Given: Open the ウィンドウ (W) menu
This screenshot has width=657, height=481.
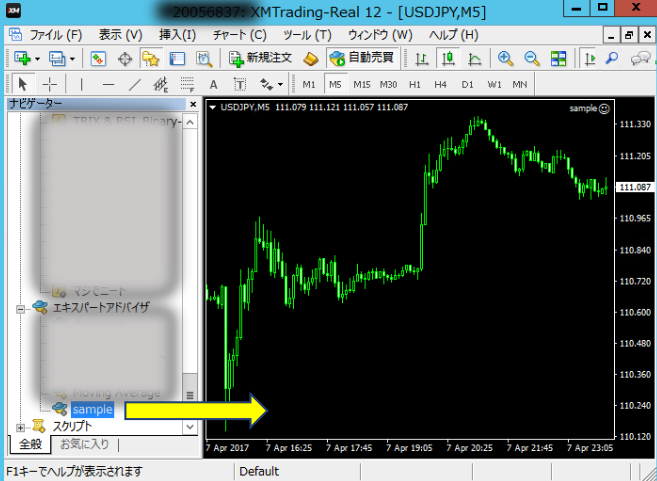Looking at the screenshot, I should [x=380, y=35].
